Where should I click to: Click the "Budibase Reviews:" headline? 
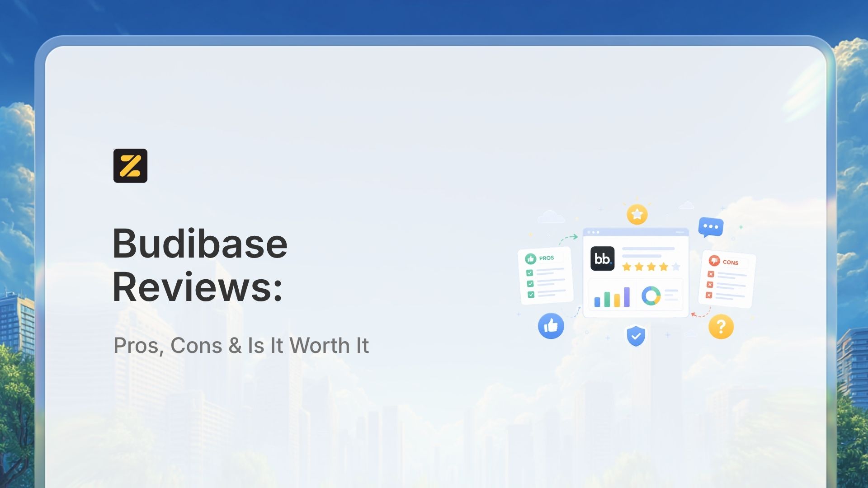(x=200, y=265)
